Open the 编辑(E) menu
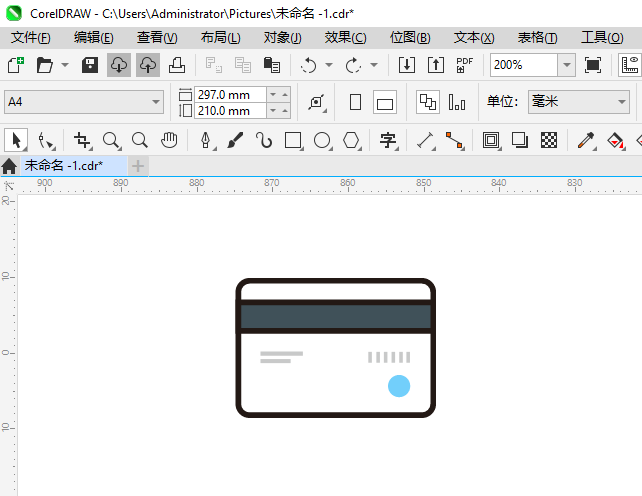This screenshot has width=642, height=496. click(x=94, y=38)
